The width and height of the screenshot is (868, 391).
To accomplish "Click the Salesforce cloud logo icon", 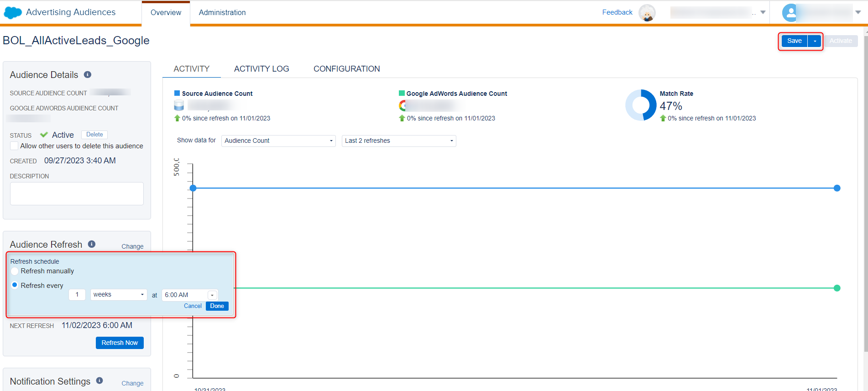I will tap(13, 13).
